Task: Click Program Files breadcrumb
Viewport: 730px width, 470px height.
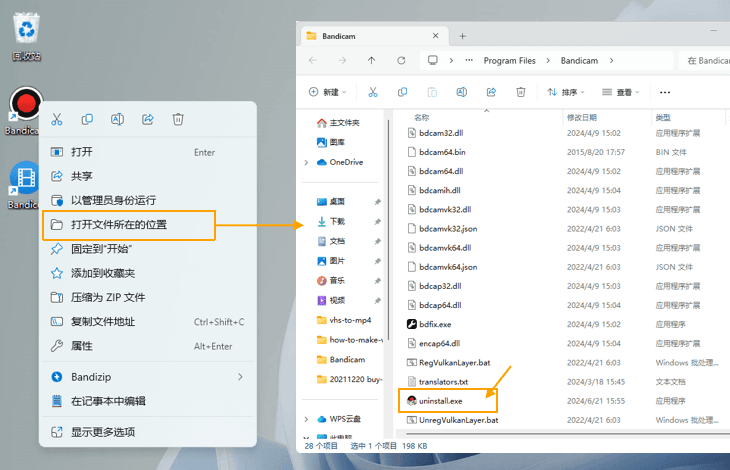Action: click(x=509, y=60)
